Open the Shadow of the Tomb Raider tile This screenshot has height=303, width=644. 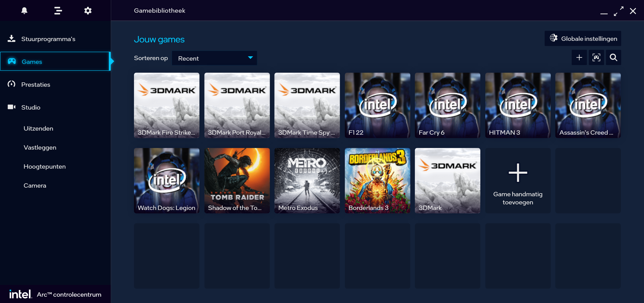click(237, 181)
